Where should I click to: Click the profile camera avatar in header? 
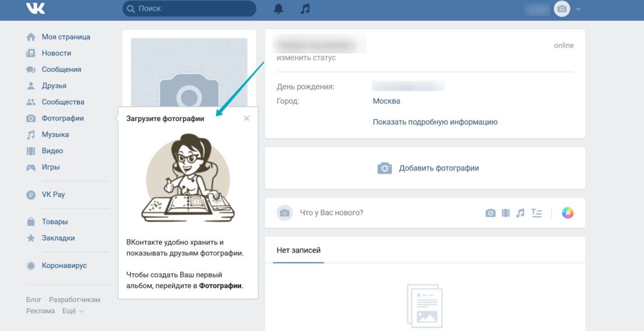(562, 9)
